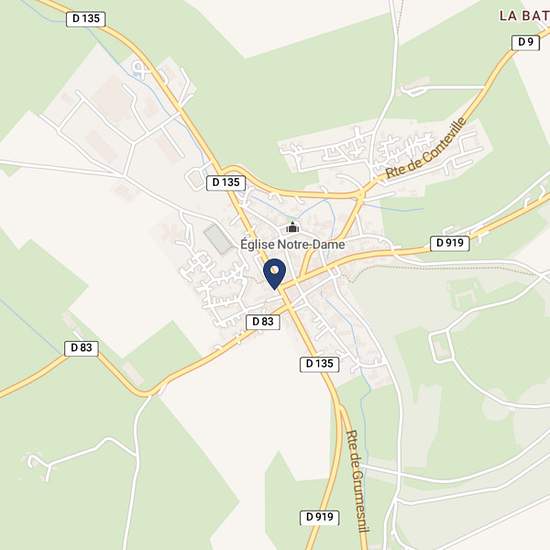Viewport: 550px width, 550px height.
Task: Click the fork where D 919 meets Rte de Grumesnil
Action: (x=341, y=408)
